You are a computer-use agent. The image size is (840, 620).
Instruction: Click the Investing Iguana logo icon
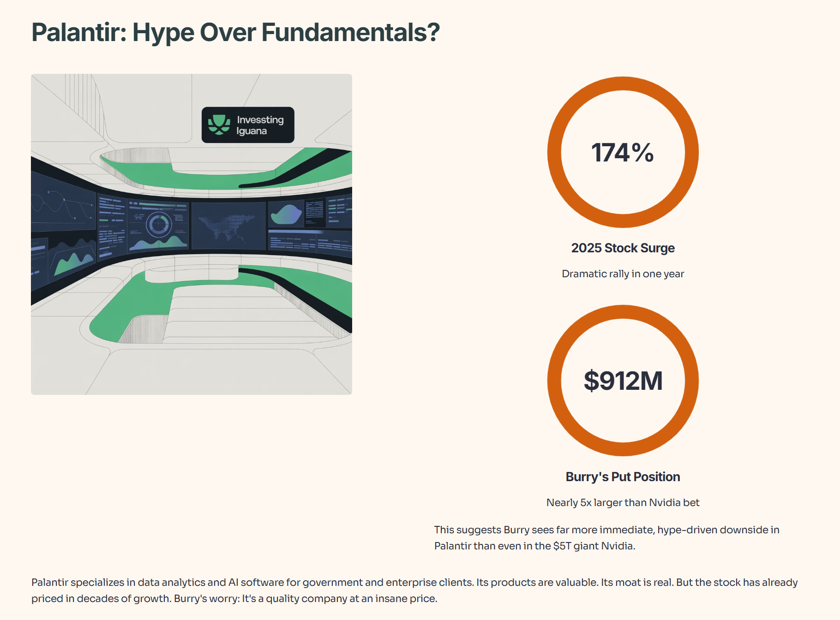pos(219,125)
